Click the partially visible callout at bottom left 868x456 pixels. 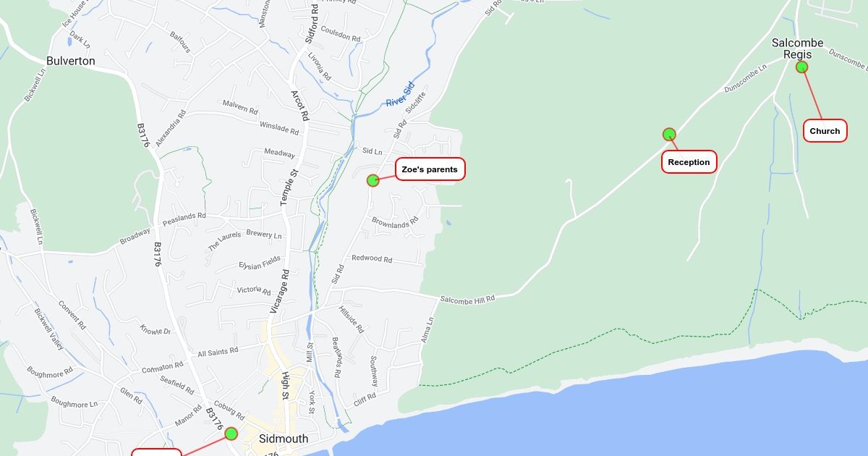156,452
